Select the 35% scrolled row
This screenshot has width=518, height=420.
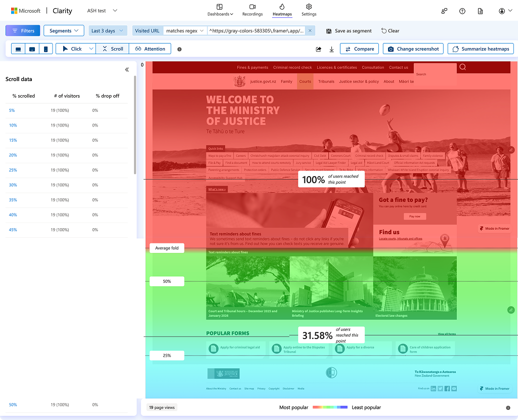(x=66, y=200)
